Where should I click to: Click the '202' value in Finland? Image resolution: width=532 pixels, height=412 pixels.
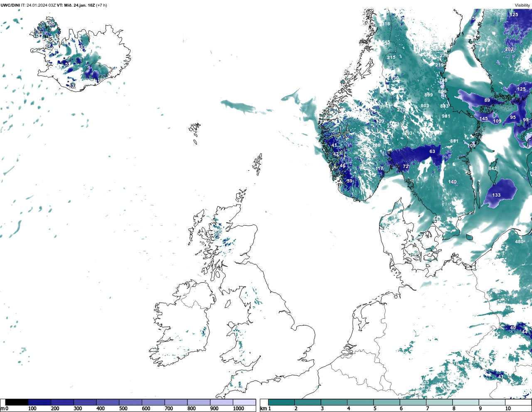pos(509,49)
